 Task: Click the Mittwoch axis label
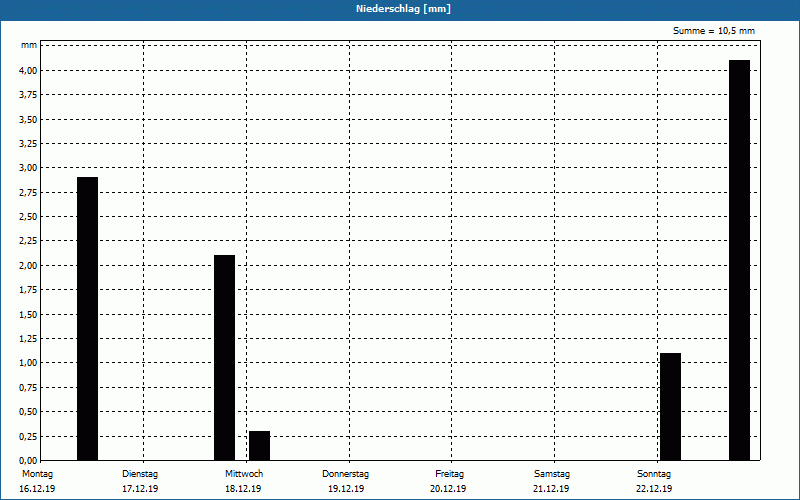click(244, 474)
